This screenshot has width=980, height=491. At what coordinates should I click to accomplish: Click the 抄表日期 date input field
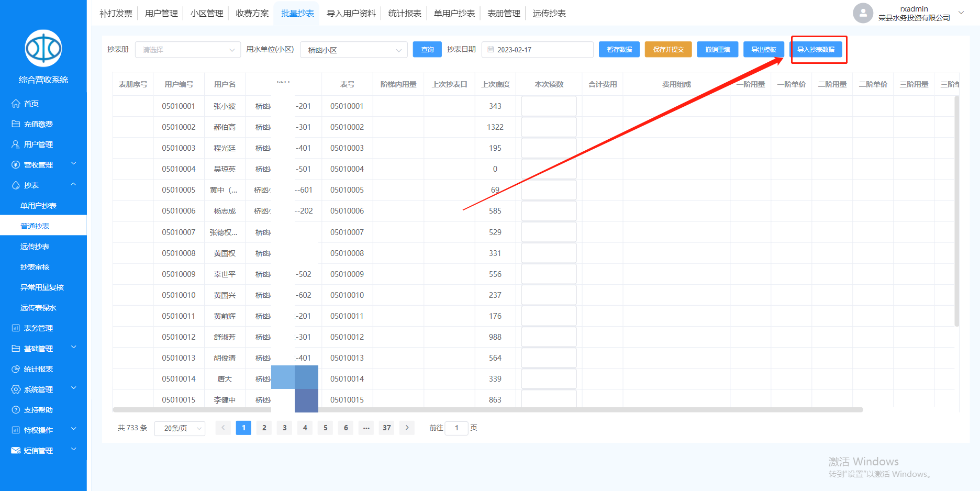pos(538,50)
